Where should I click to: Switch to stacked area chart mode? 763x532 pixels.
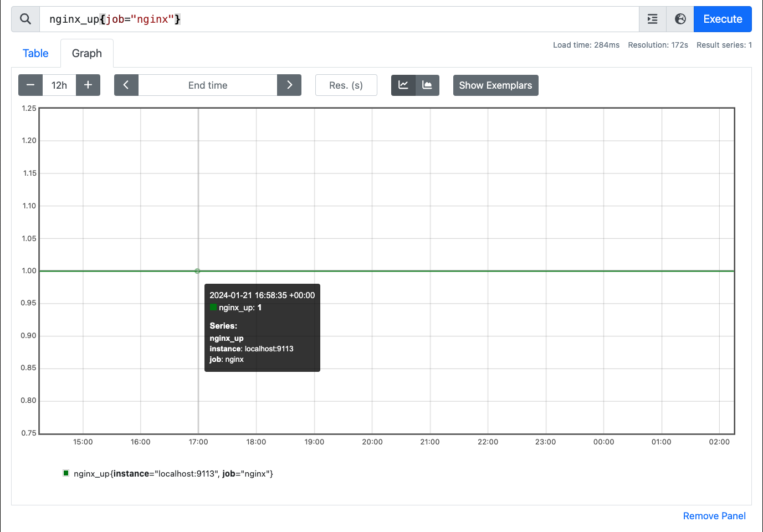(x=427, y=85)
